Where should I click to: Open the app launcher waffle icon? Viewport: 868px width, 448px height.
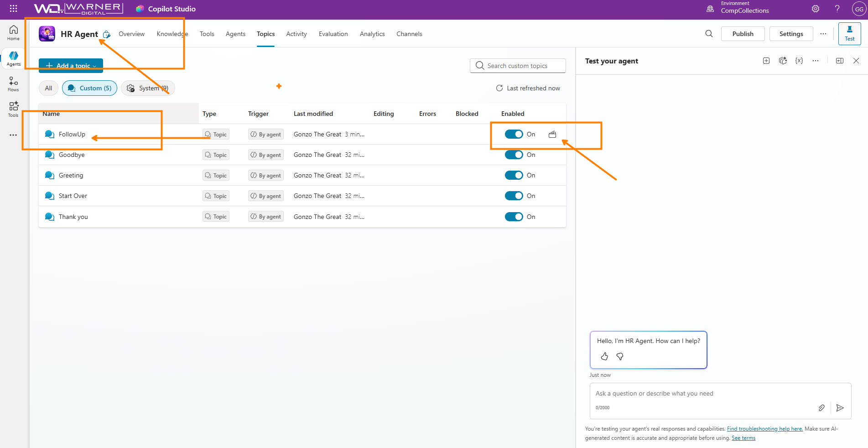(x=13, y=9)
